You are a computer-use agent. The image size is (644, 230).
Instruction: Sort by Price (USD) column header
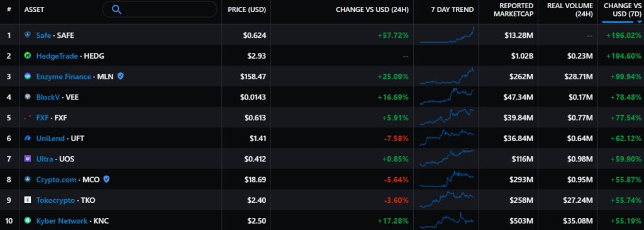pyautogui.click(x=247, y=9)
